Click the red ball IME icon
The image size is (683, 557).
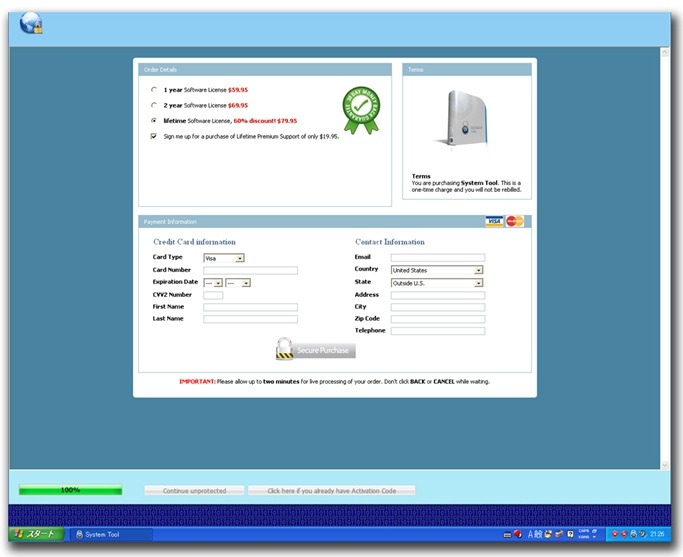point(518,533)
